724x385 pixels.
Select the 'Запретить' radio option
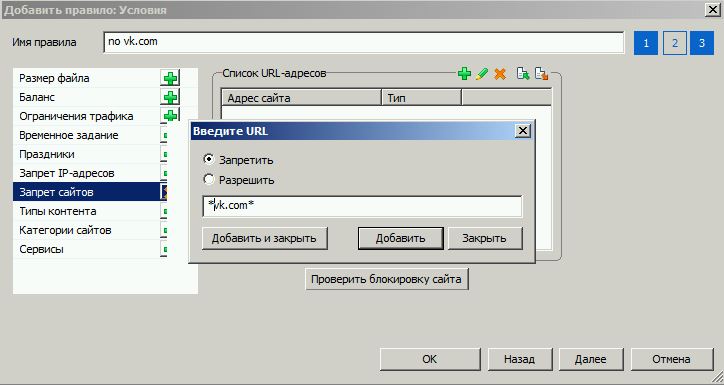209,159
